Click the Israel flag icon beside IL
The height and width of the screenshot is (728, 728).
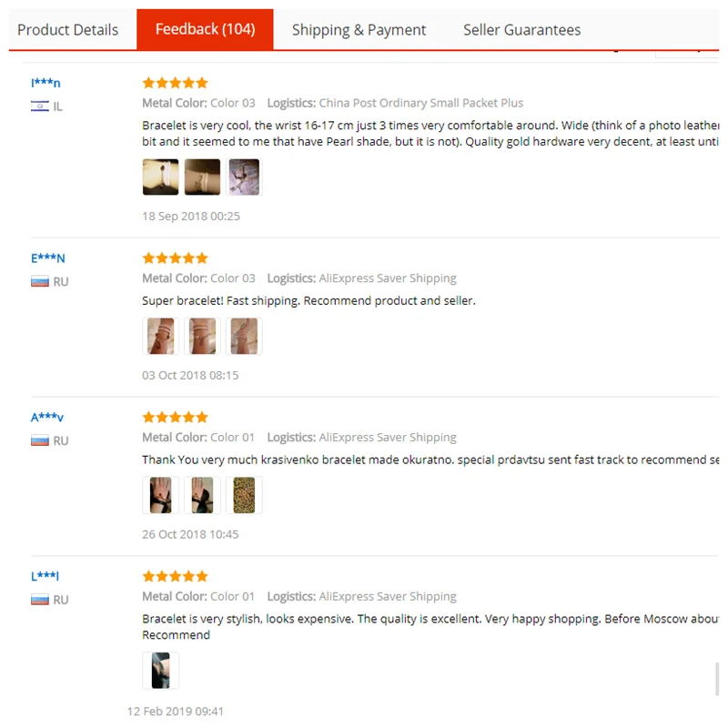[x=40, y=106]
